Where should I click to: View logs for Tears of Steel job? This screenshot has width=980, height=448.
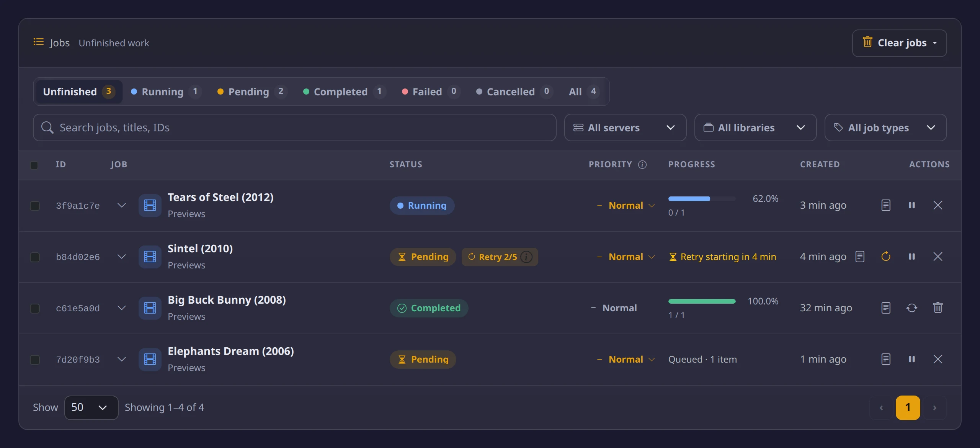pyautogui.click(x=885, y=206)
